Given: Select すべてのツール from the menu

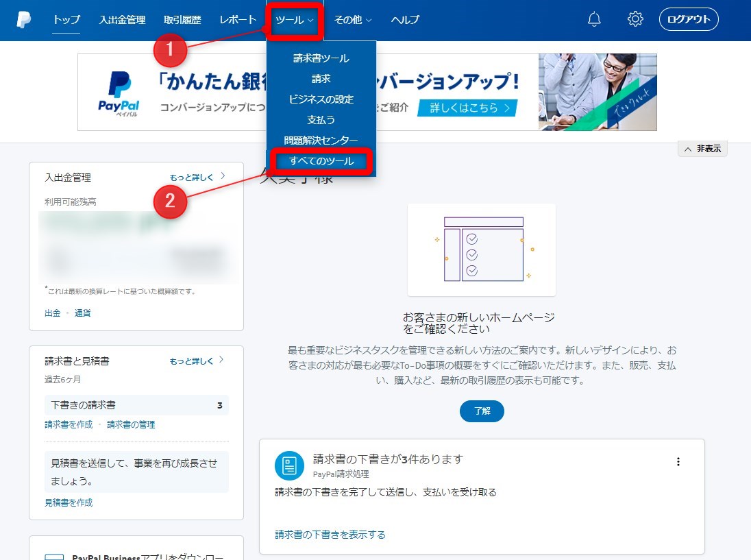Looking at the screenshot, I should click(x=321, y=161).
